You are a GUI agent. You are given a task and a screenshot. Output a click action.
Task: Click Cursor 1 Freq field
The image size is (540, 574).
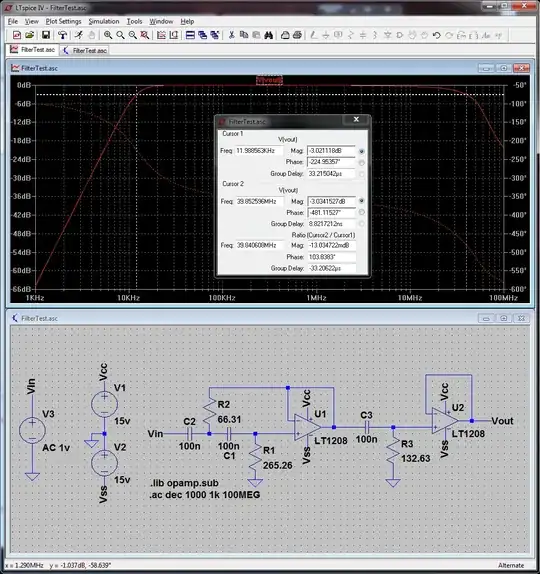point(260,151)
